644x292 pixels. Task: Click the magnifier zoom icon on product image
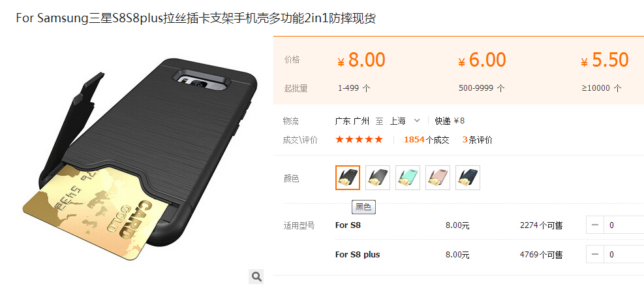tap(256, 276)
